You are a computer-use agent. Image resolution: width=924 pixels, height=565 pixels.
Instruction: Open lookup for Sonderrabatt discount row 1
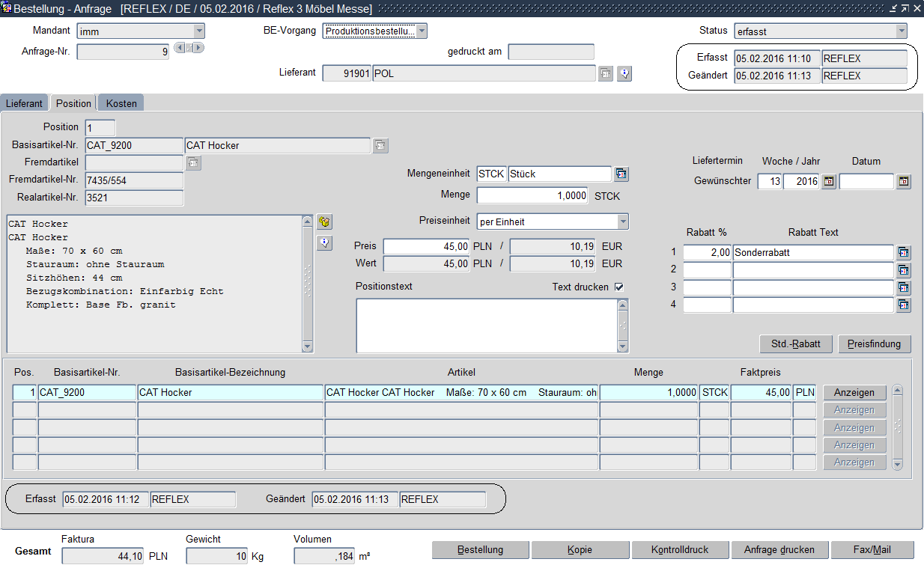[904, 253]
